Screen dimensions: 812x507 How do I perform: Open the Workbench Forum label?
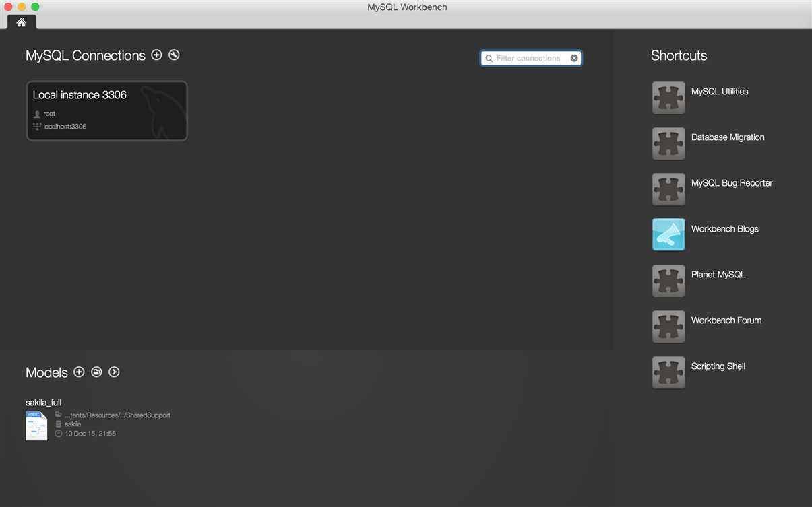(x=726, y=320)
